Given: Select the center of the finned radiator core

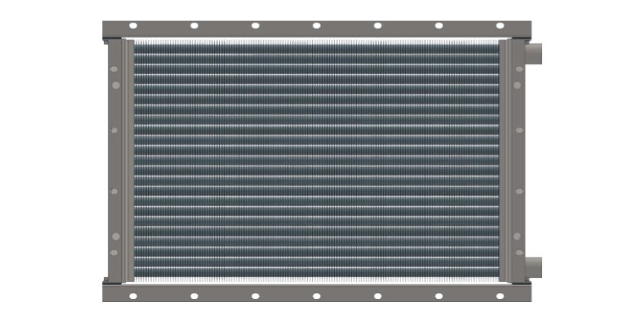Looking at the screenshot, I should (x=316, y=160).
